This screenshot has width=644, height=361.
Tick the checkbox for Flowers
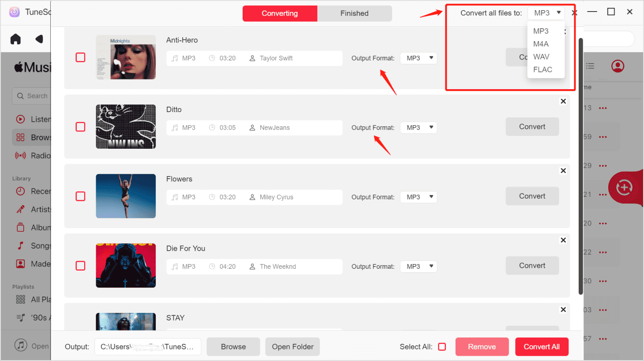80,196
